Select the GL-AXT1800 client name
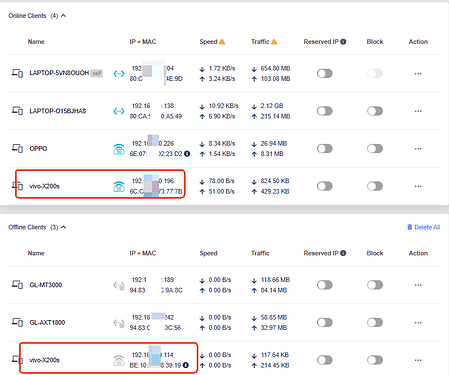The height and width of the screenshot is (375, 449). coord(47,323)
